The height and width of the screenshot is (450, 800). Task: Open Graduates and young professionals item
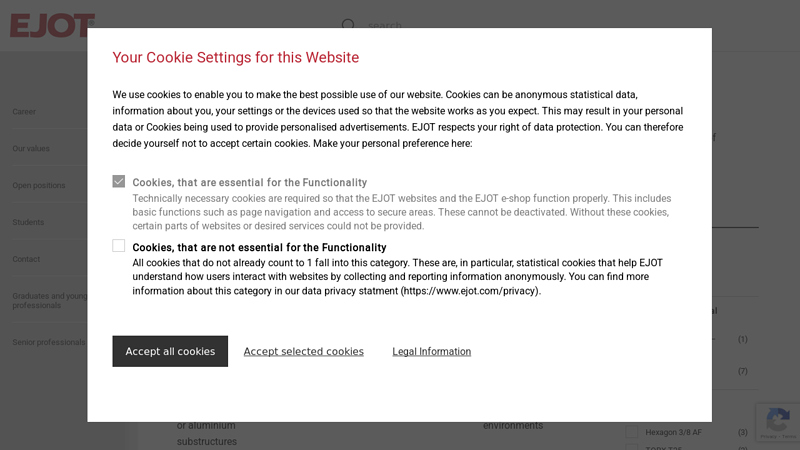50,301
